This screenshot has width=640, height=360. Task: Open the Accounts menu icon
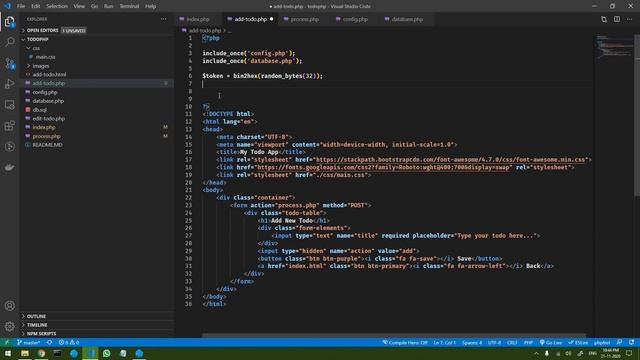(9, 306)
